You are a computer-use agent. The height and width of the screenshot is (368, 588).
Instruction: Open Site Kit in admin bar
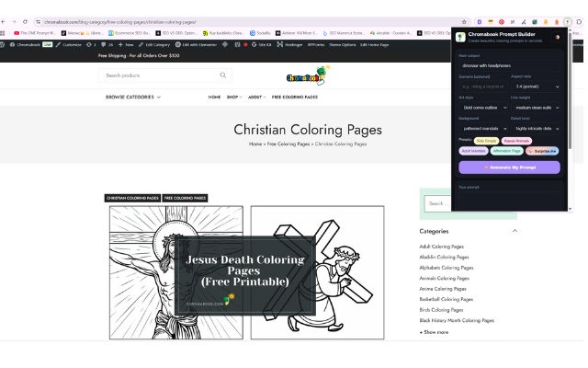261,44
